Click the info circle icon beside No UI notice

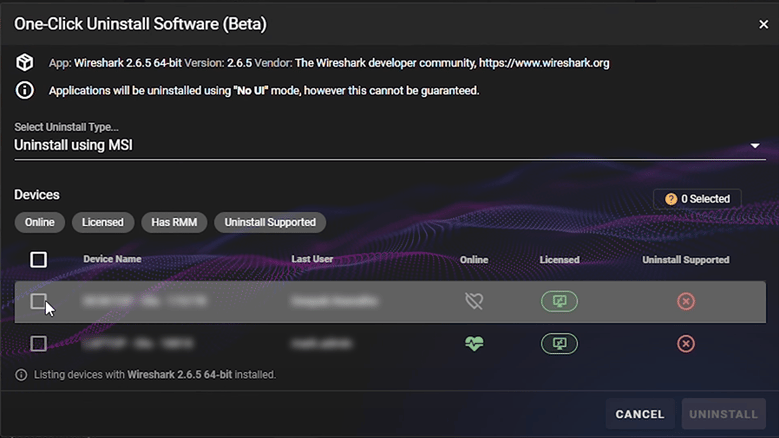(25, 90)
